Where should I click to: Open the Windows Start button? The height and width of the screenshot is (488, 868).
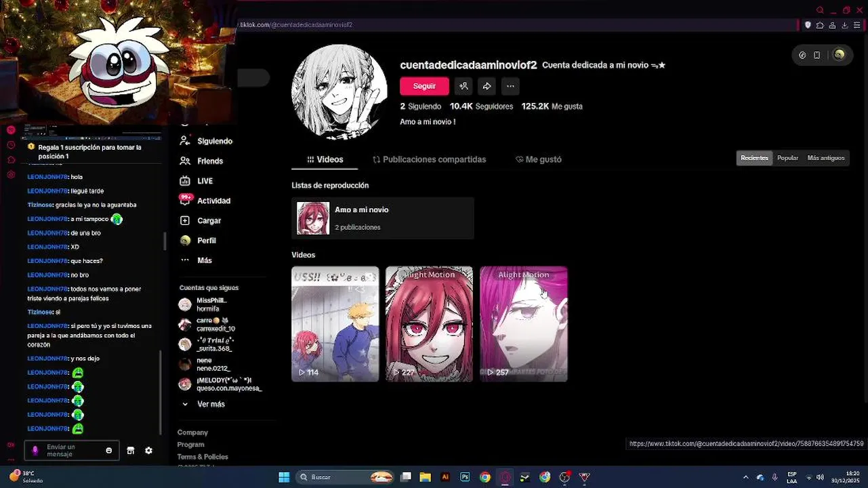(284, 477)
